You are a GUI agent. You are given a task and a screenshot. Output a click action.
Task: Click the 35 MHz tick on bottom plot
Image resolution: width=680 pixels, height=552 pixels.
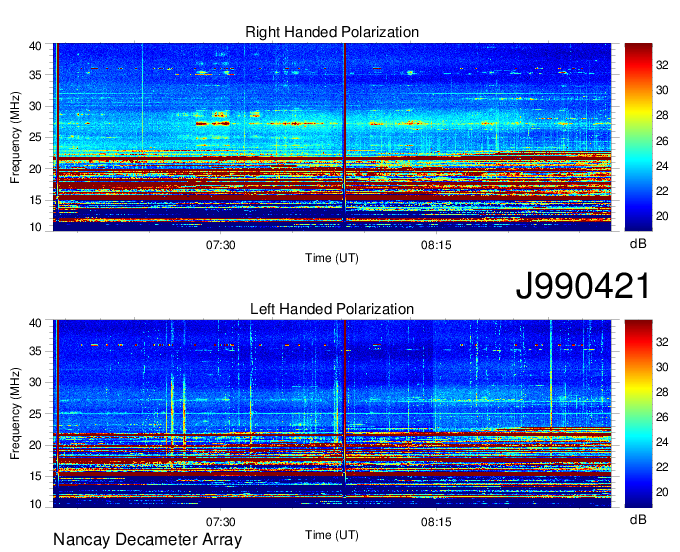35,351
